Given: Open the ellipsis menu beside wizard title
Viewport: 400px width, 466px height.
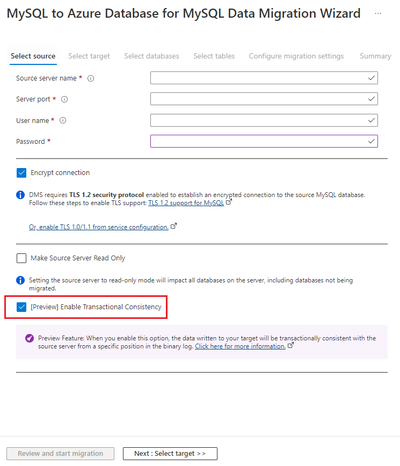Looking at the screenshot, I should pyautogui.click(x=378, y=14).
